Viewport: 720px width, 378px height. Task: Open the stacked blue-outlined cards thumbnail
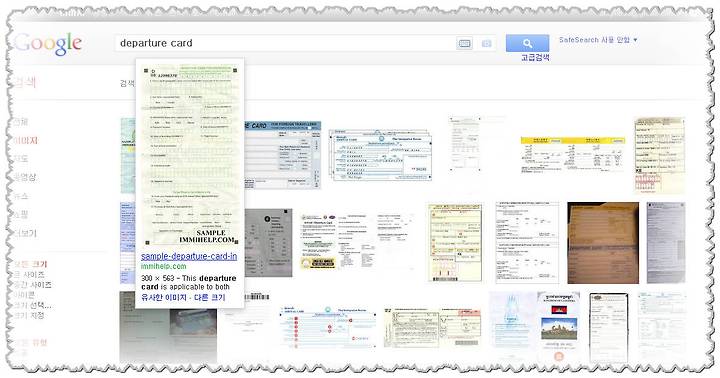(381, 155)
